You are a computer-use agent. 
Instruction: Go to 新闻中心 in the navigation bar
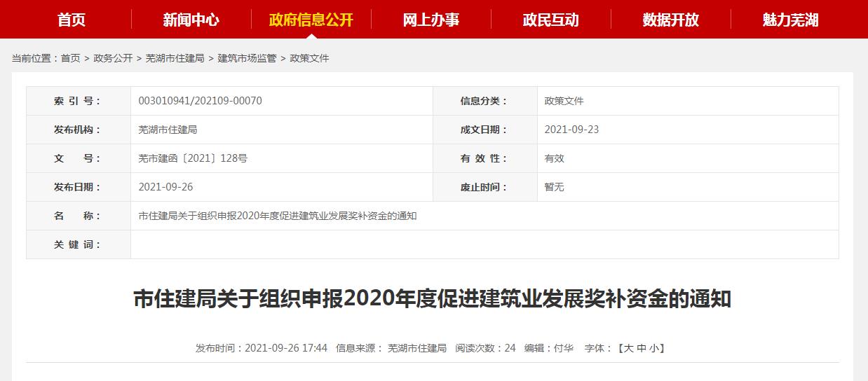(x=191, y=20)
